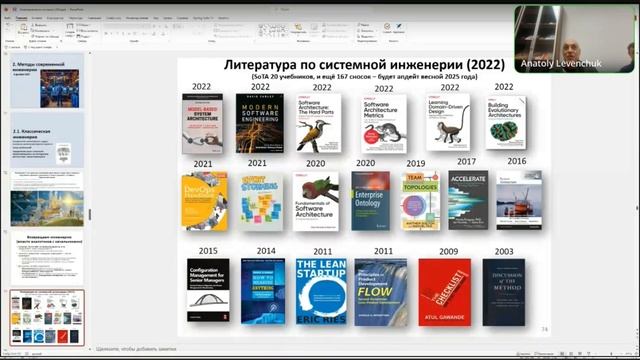Open the Переходы ribbon tab
Image resolution: width=640 pixels, height=360 pixels.
(76, 18)
